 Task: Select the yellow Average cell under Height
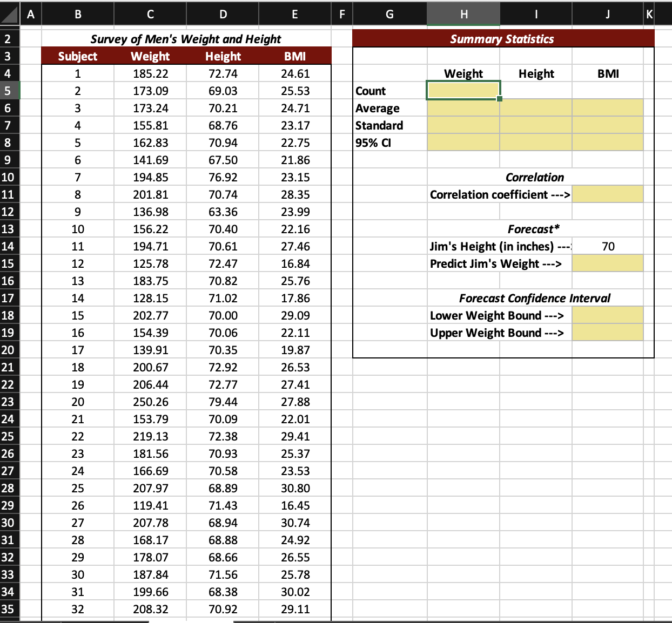click(535, 108)
